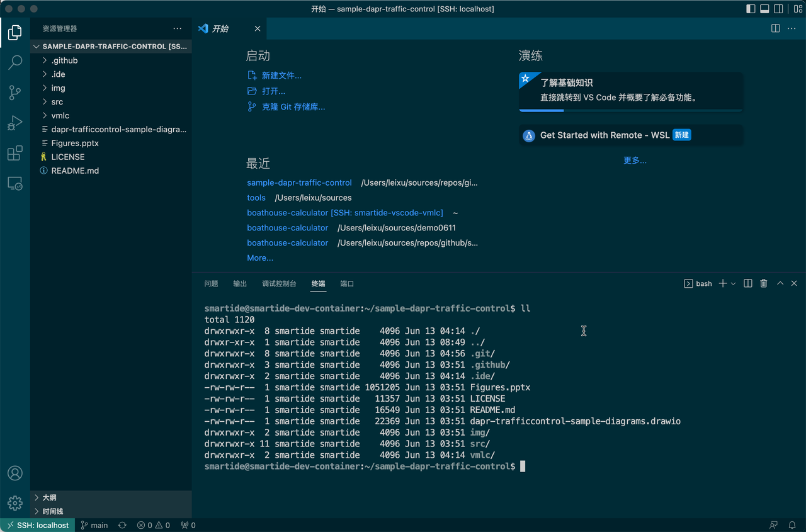Open the feedback icon in status bar
The image size is (806, 532).
point(774,525)
